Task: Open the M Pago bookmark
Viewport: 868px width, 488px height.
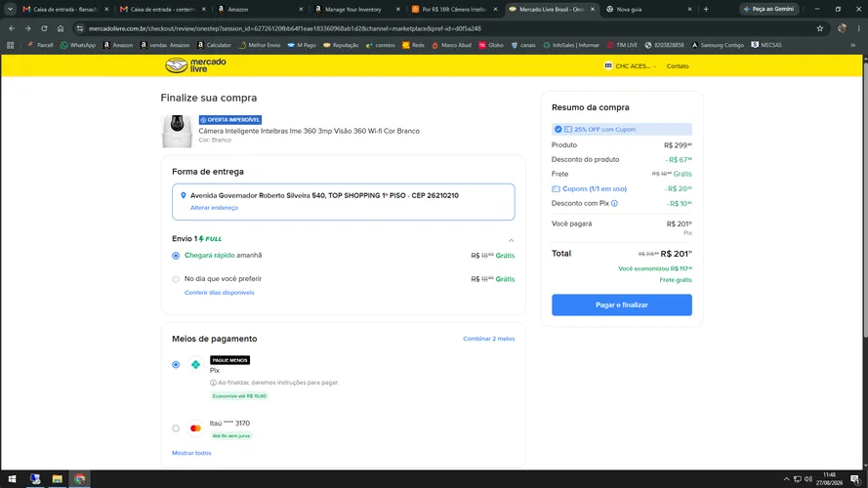Action: point(302,45)
